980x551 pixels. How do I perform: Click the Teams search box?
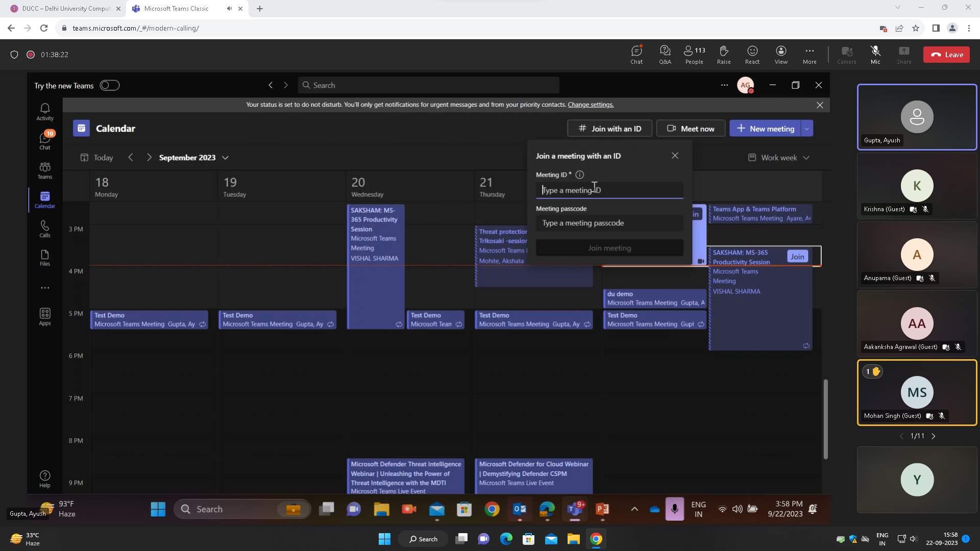pyautogui.click(x=428, y=85)
